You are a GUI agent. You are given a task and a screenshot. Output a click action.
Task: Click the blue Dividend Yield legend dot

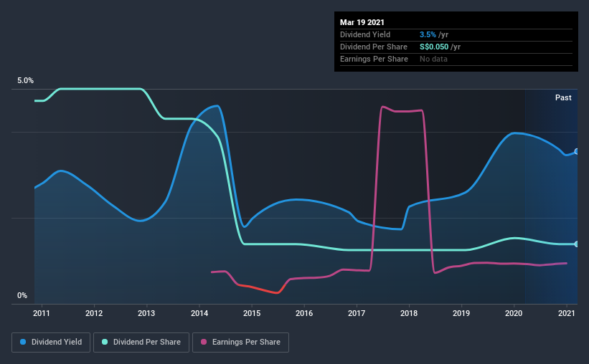23,342
